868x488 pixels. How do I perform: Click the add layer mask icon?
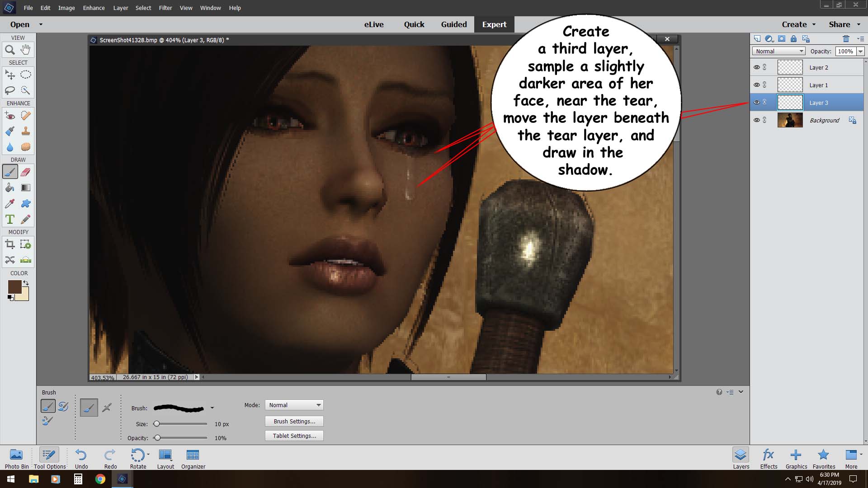point(781,39)
